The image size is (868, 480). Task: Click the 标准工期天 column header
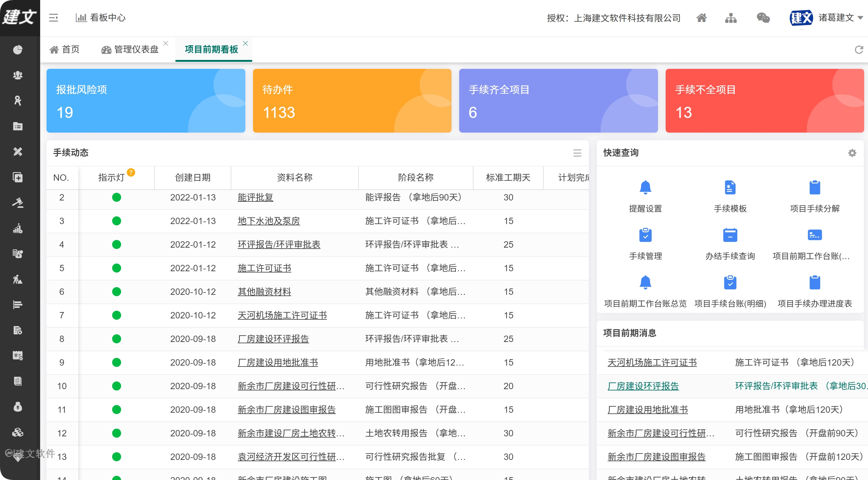pyautogui.click(x=508, y=178)
